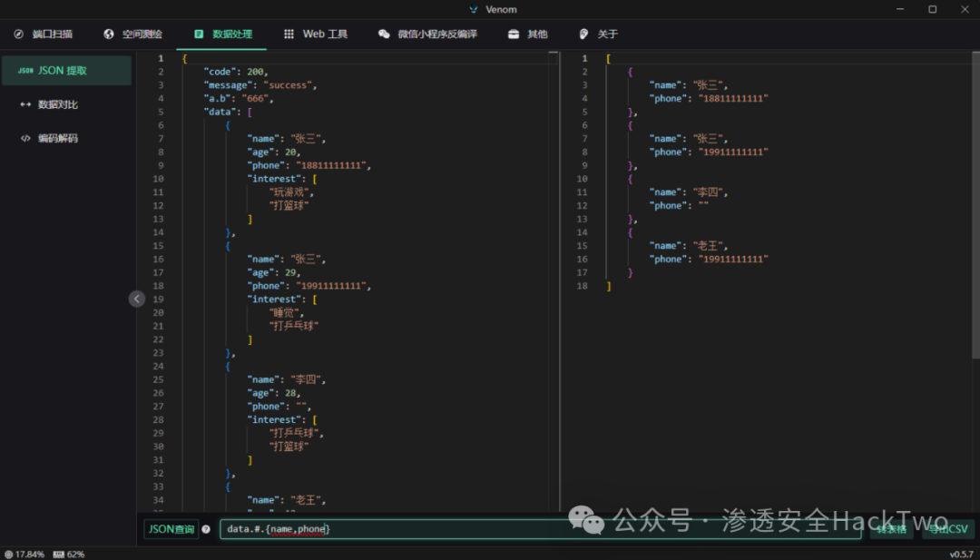Click the 空间测绘 globe icon
Screen dimensions: 980x560
click(109, 34)
